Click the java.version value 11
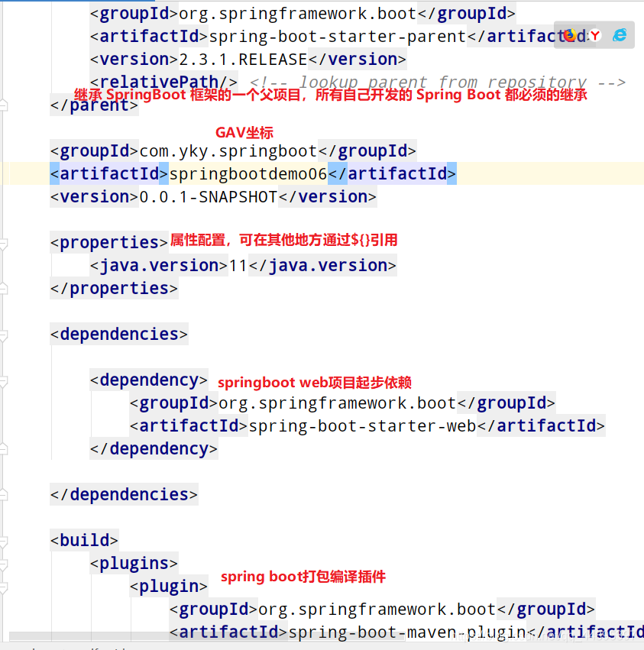Viewport: 644px width, 650px height. (238, 266)
